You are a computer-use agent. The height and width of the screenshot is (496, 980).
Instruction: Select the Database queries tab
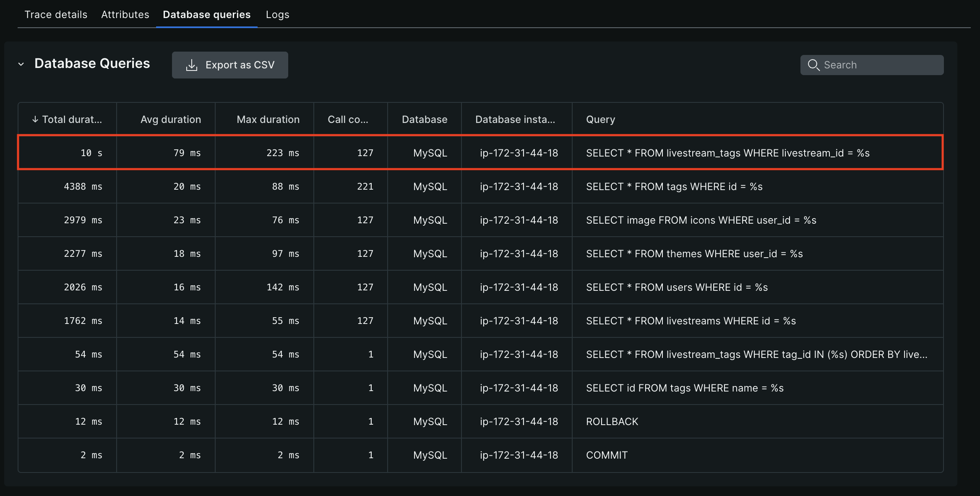206,15
